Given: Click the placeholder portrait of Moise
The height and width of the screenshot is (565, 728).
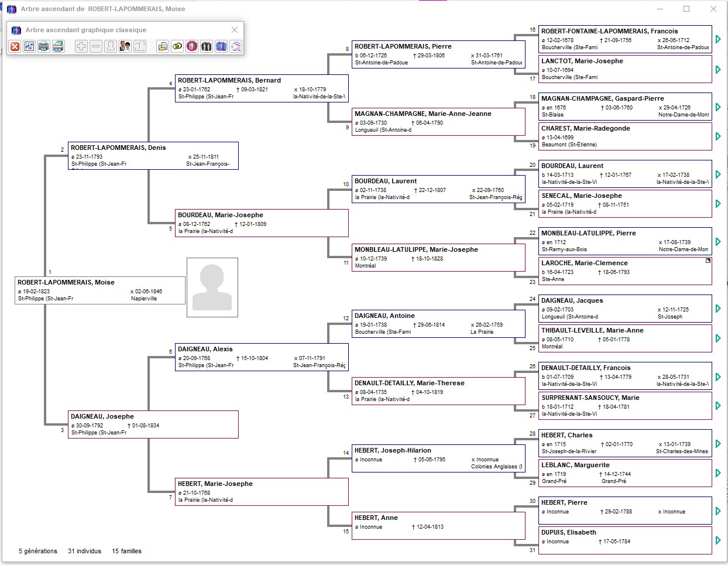Looking at the screenshot, I should click(x=212, y=287).
